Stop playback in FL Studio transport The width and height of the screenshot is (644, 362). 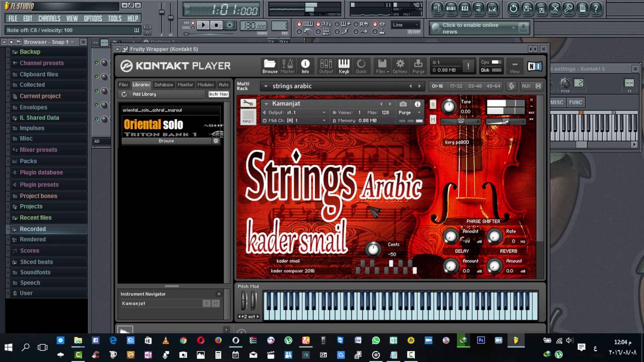216,25
